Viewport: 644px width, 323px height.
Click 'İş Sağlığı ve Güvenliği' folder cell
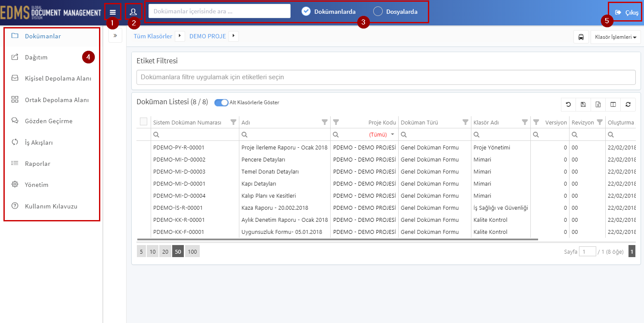pos(501,208)
